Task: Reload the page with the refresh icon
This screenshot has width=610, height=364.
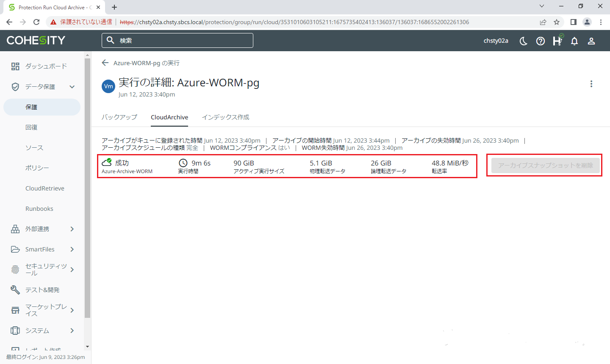Action: pyautogui.click(x=36, y=22)
